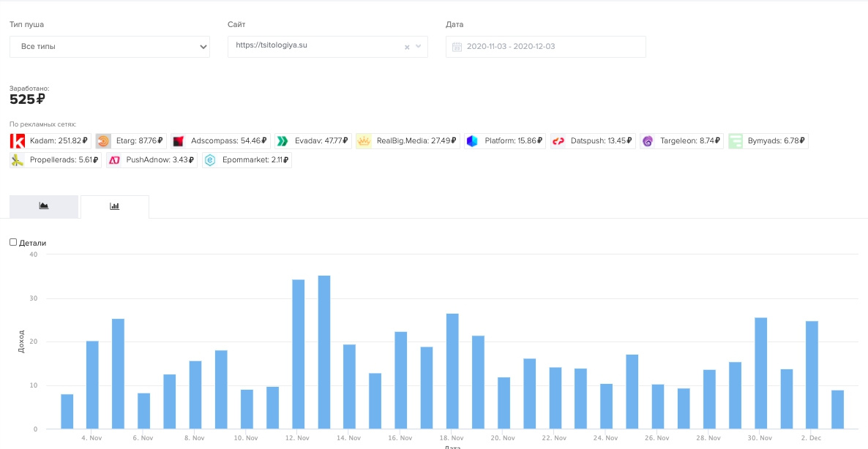Expand the Сайт selector chevron
The height and width of the screenshot is (449, 868).
(419, 46)
